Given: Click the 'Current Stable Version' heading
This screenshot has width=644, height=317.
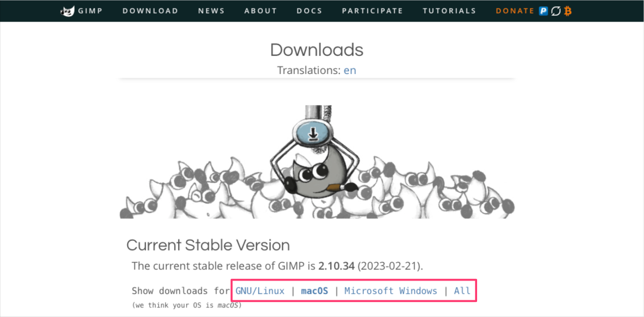Looking at the screenshot, I should [x=208, y=245].
